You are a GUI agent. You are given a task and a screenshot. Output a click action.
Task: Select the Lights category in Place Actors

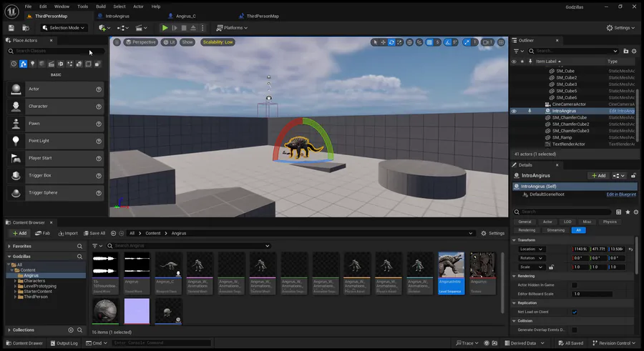(x=32, y=64)
